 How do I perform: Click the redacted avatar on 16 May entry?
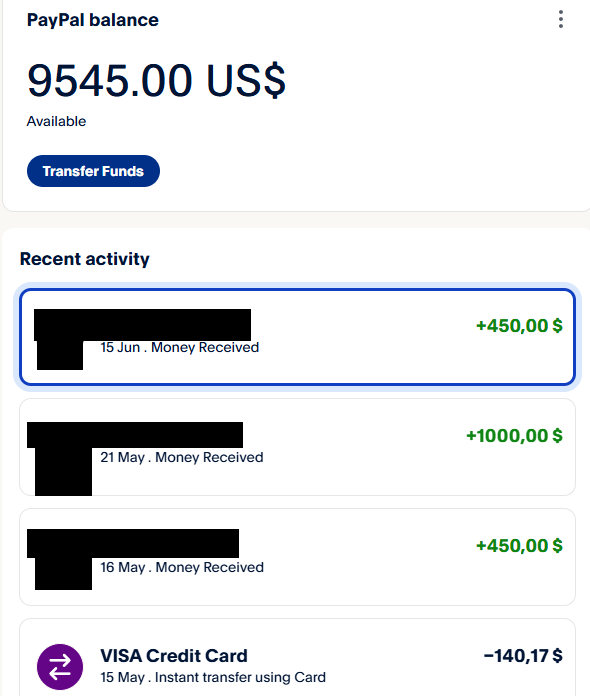click(x=63, y=573)
